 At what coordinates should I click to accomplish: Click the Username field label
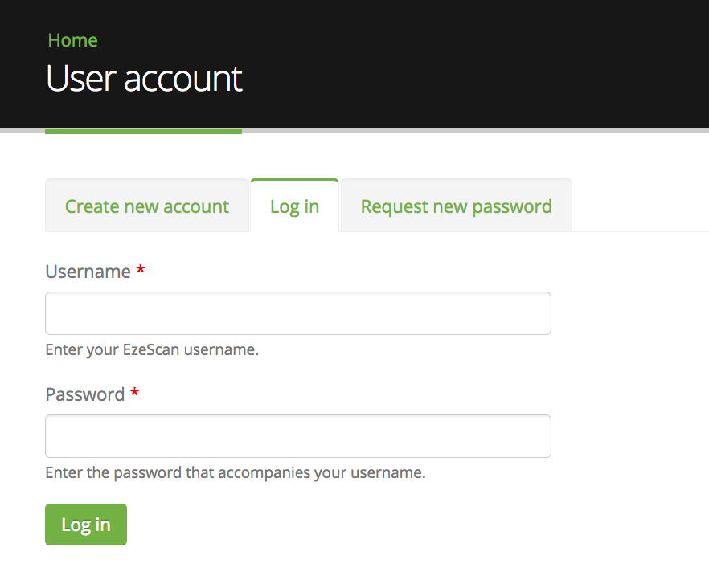(88, 272)
